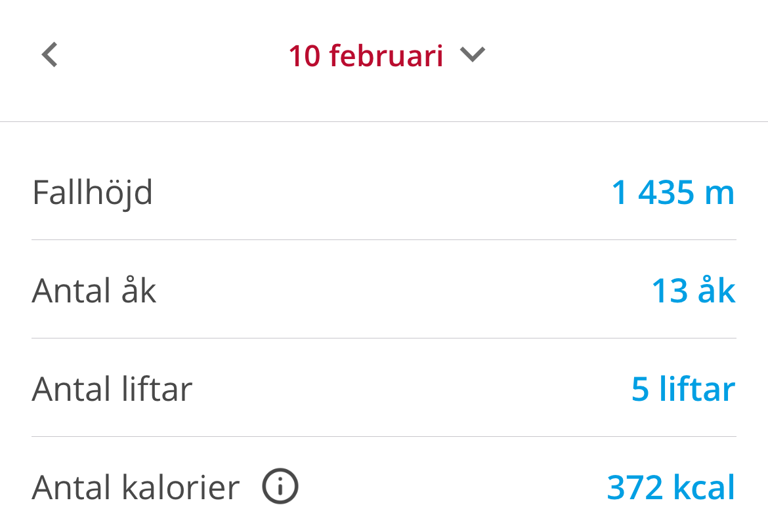Tap the Antal liftar label
Image resolution: width=768 pixels, height=532 pixels.
112,389
